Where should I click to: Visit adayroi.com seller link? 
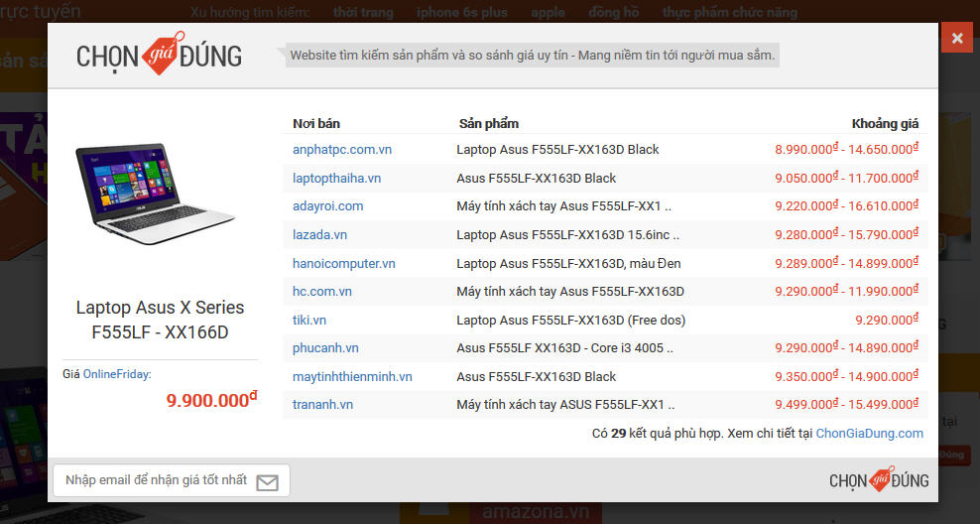[x=327, y=206]
